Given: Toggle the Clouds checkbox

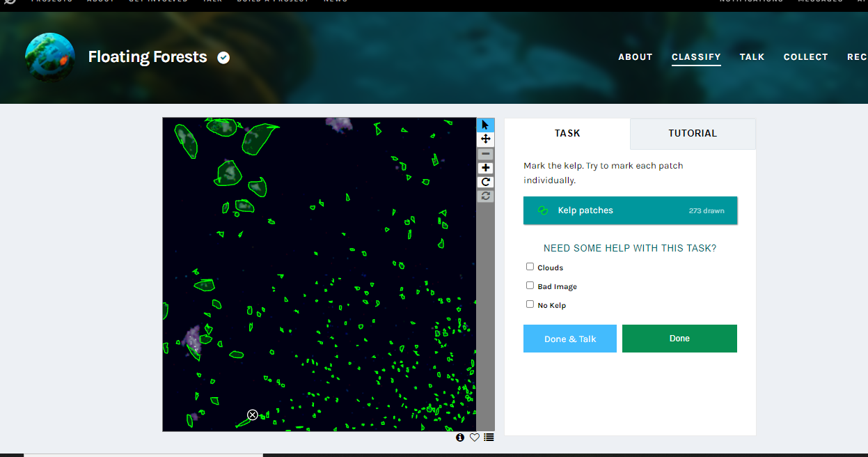Looking at the screenshot, I should tap(530, 267).
